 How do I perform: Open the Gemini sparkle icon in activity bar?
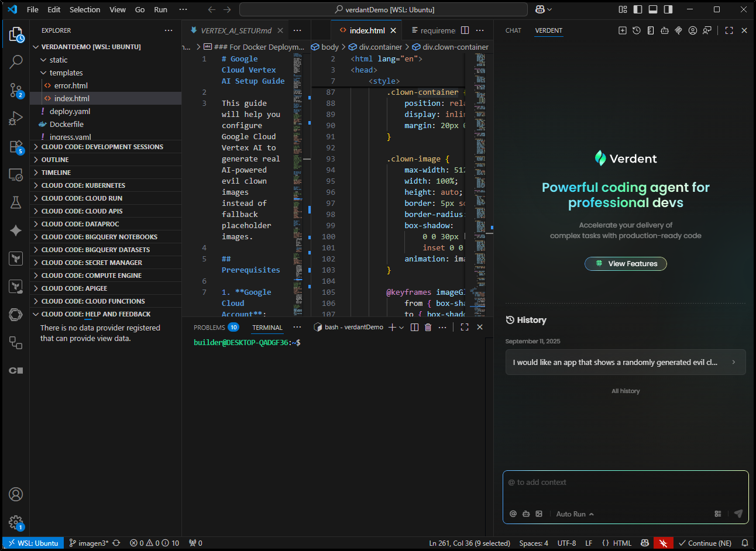[x=16, y=230]
